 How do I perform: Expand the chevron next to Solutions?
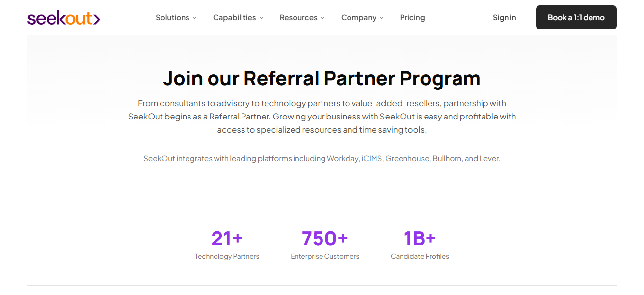194,18
